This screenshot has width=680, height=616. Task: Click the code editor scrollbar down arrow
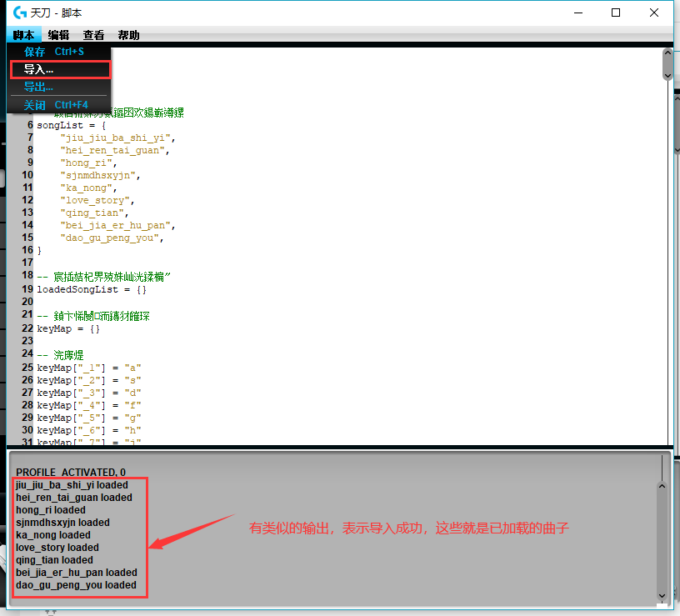point(667,76)
